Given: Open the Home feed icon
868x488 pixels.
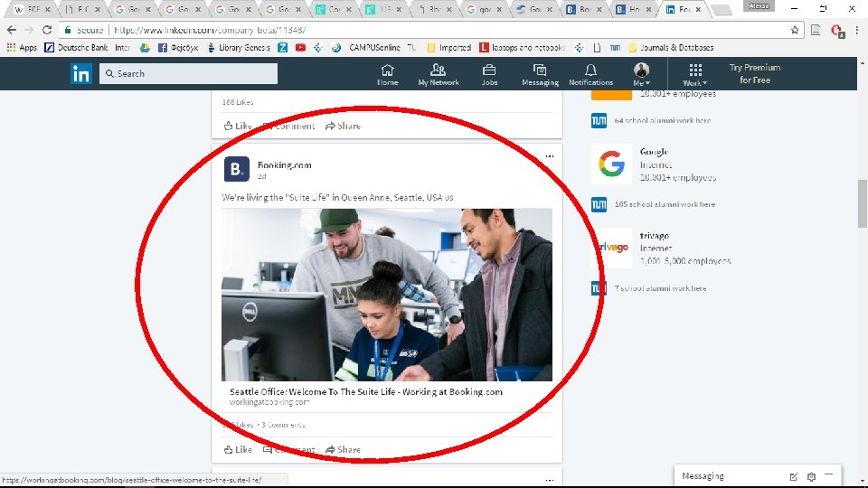Looking at the screenshot, I should pos(388,74).
